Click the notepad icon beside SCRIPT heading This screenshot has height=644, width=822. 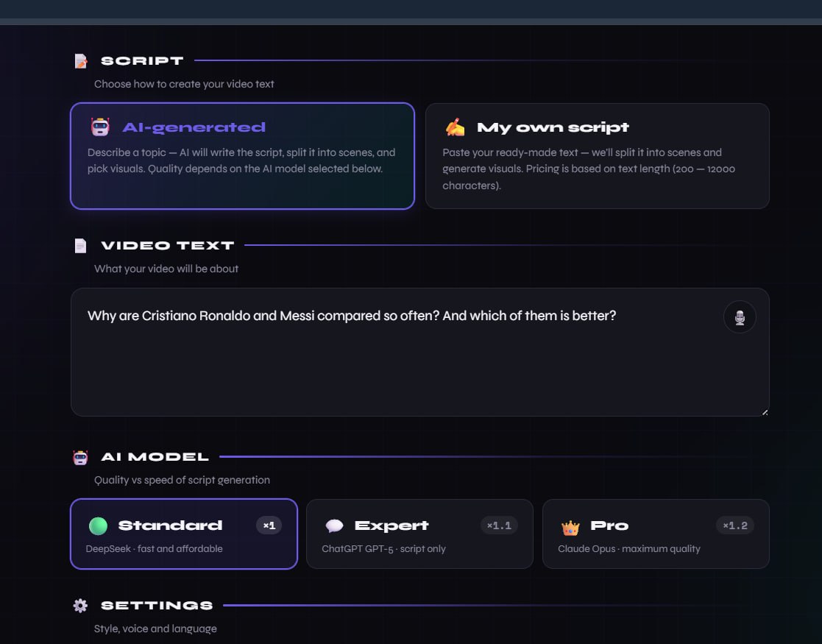pyautogui.click(x=80, y=61)
